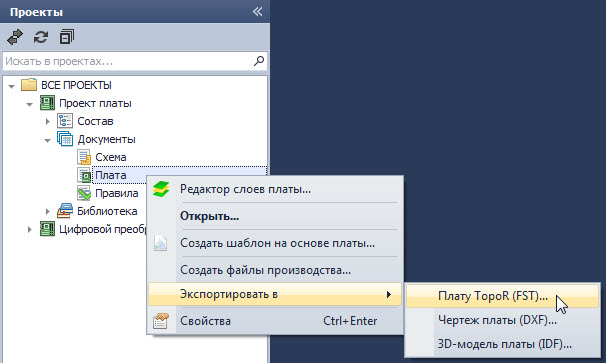The image size is (606, 363).
Task: Collapse the ВСЕ ПРОЕКТЫ root node
Action: [12, 86]
